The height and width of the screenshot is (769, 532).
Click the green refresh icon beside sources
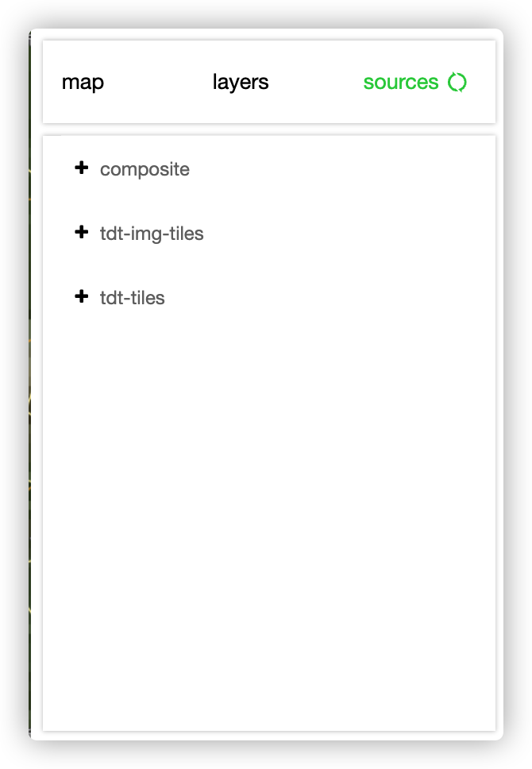[x=457, y=82]
